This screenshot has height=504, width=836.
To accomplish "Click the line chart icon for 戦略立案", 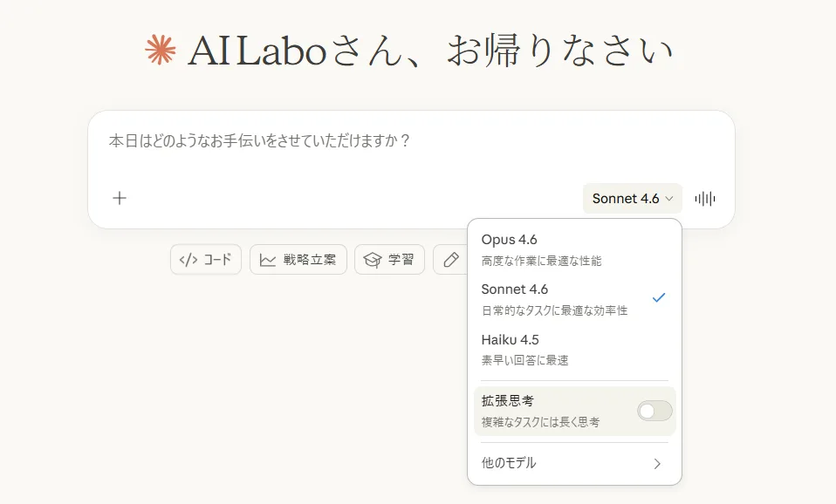I will coord(268,260).
